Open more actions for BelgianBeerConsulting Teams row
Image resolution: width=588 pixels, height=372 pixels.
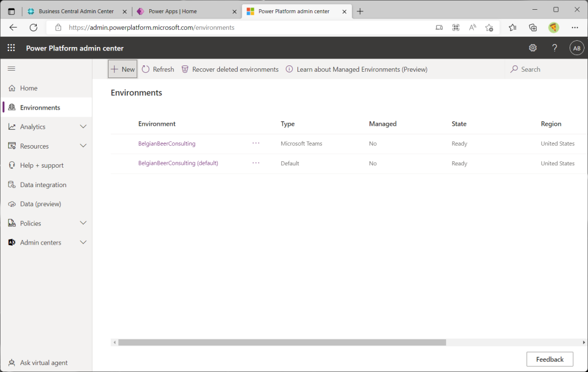[x=256, y=144]
